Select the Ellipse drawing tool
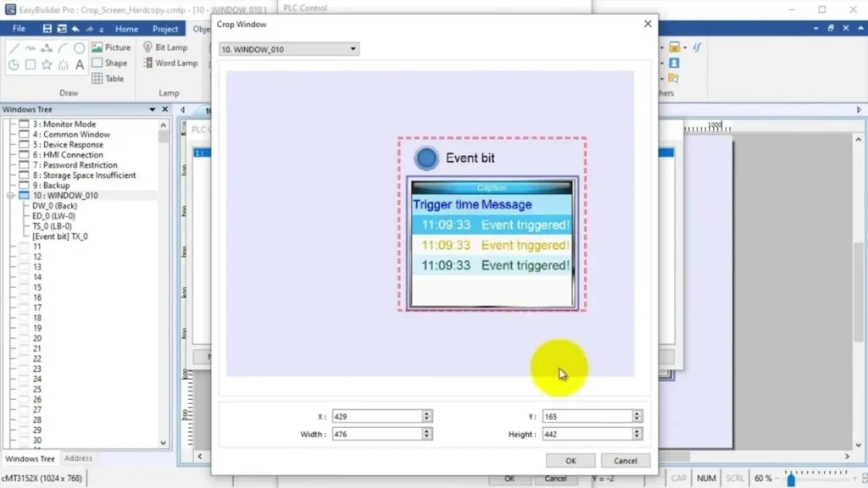 pos(79,48)
